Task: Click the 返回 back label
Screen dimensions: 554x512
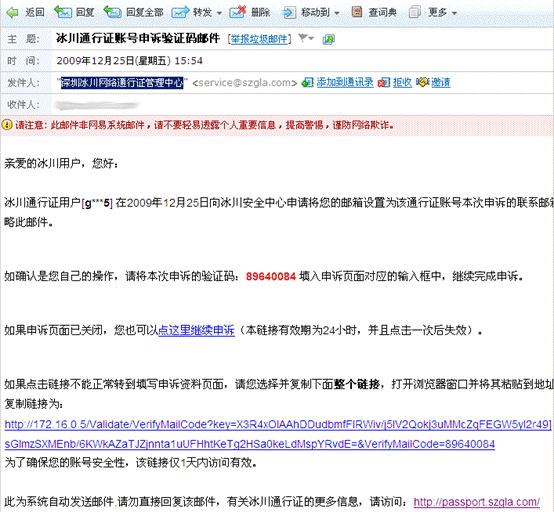Action: [x=35, y=13]
